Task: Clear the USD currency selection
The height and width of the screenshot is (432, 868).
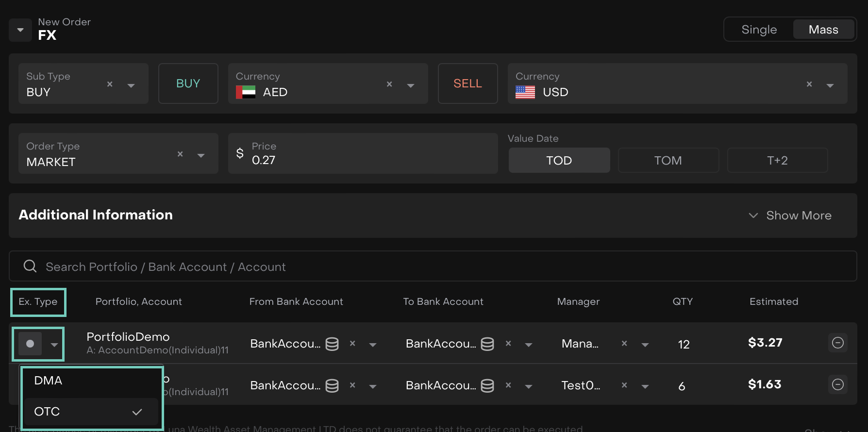Action: click(x=809, y=84)
